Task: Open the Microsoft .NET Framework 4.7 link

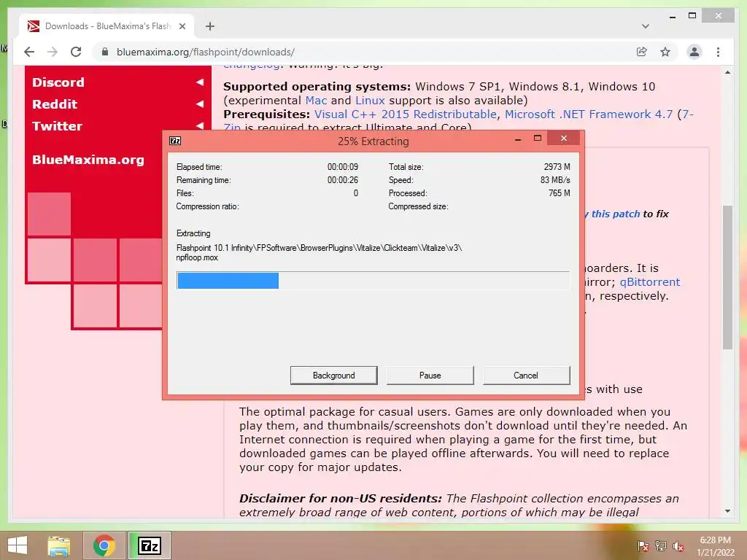Action: click(589, 114)
